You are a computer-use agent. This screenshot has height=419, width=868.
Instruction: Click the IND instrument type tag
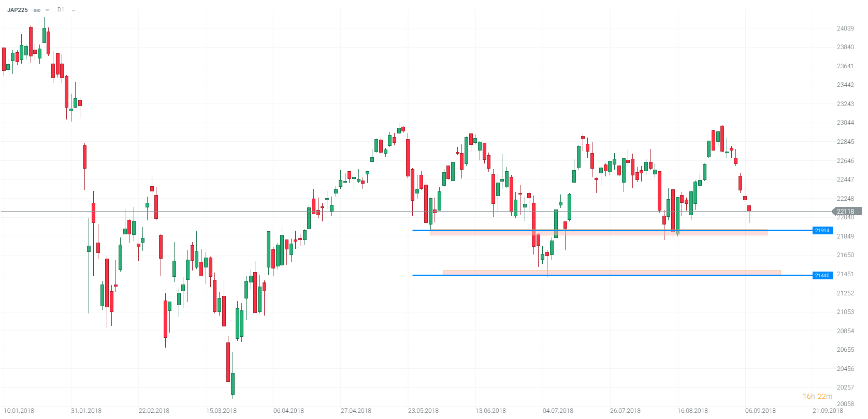click(x=37, y=10)
